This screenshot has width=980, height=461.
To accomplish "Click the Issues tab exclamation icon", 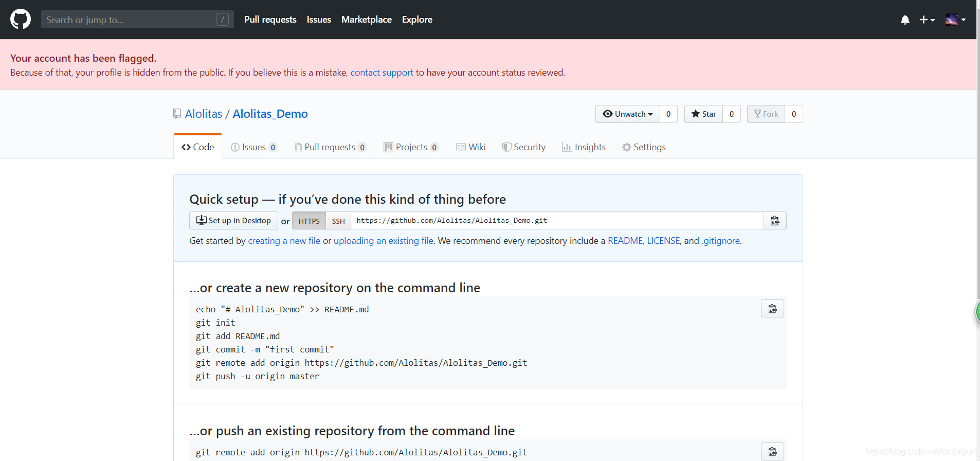I will [235, 147].
